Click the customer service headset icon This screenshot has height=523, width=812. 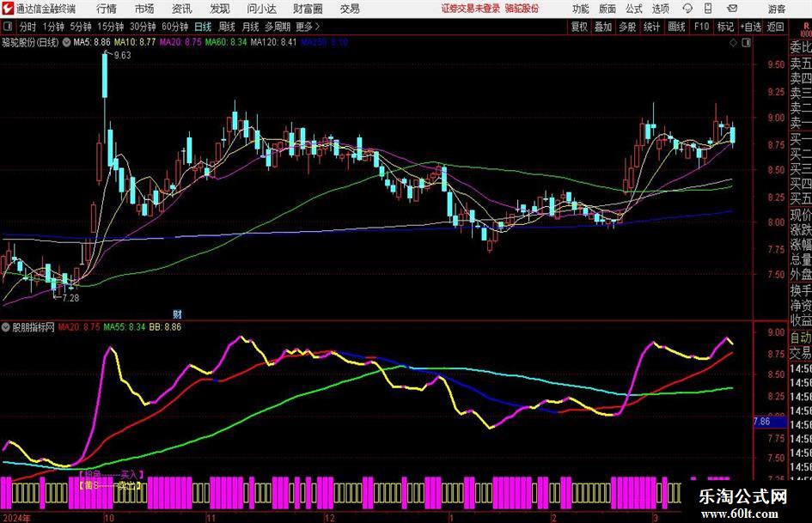687,9
